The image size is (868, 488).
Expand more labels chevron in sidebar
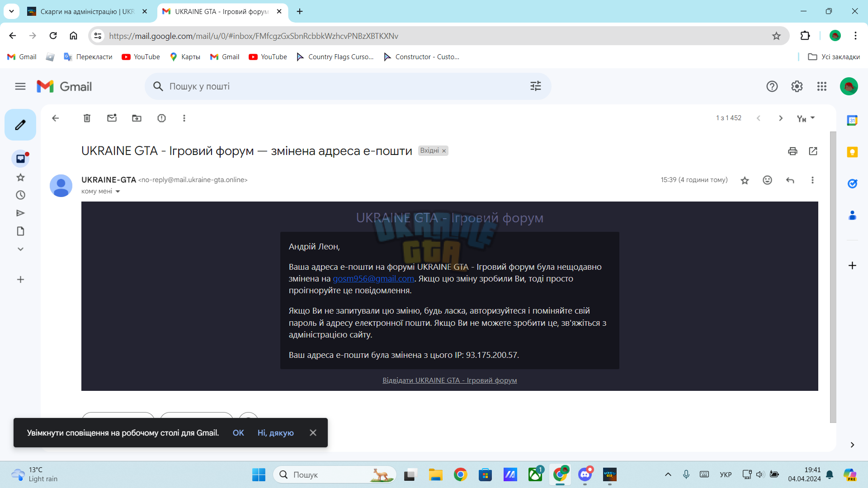[x=20, y=249]
